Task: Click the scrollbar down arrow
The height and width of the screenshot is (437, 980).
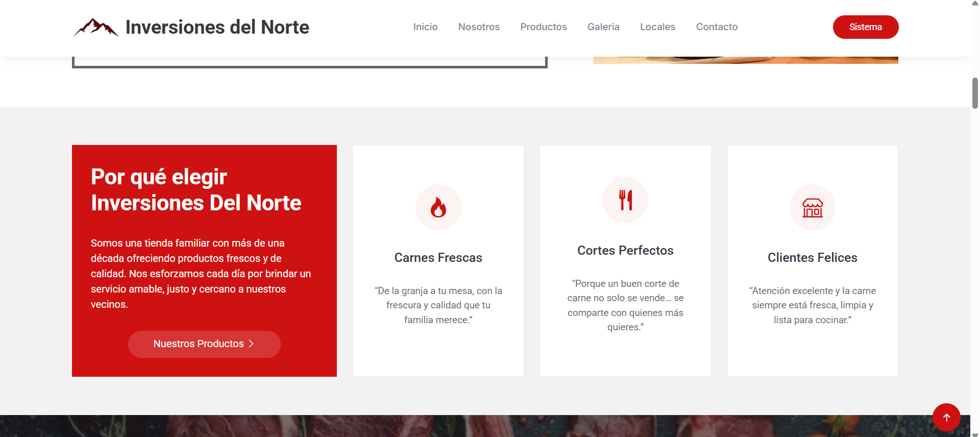Action: tap(975, 434)
